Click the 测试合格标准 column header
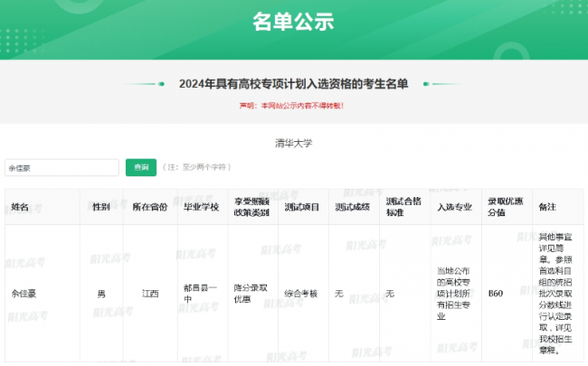The height and width of the screenshot is (366, 588). click(403, 207)
